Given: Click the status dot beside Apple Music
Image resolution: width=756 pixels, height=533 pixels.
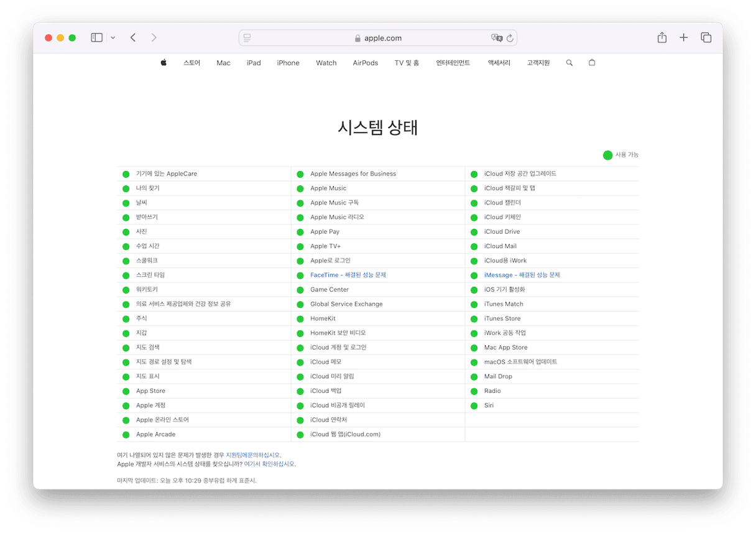Looking at the screenshot, I should coord(300,188).
